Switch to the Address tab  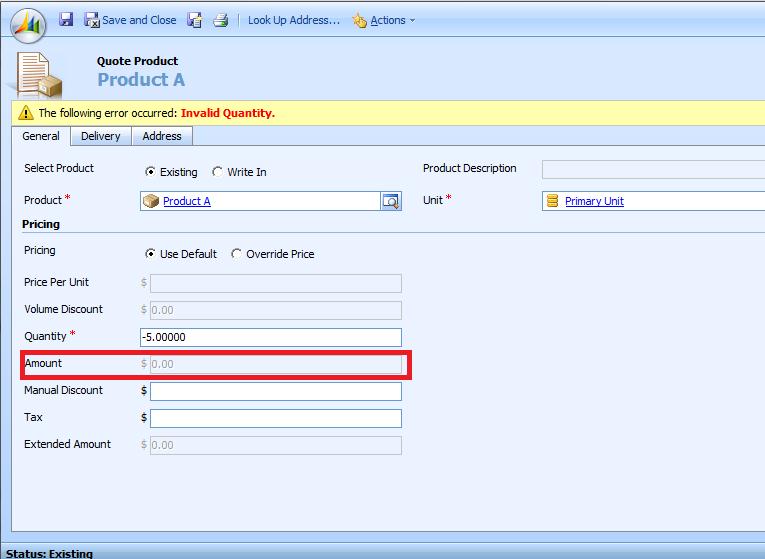(162, 136)
